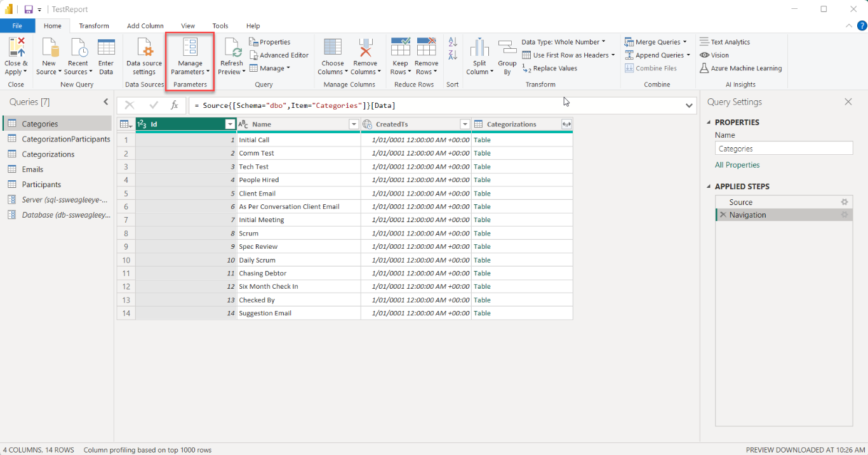Click gear icon beside the Source step
Viewport: 868px width, 455px height.
pos(844,202)
